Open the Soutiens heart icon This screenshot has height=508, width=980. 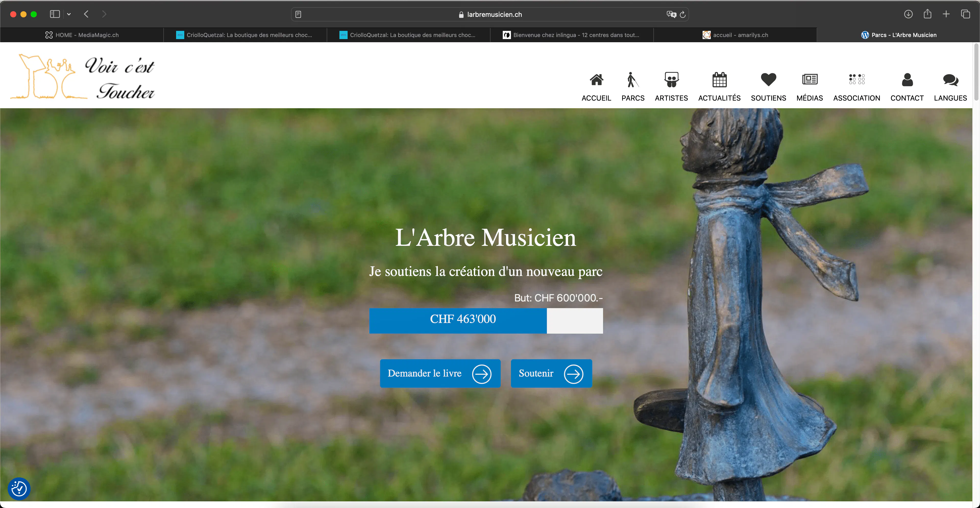point(768,80)
